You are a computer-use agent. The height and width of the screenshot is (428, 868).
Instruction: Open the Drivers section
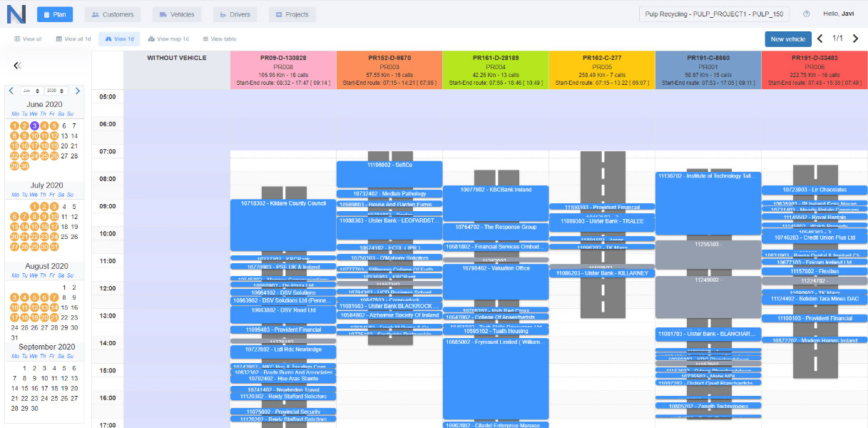(235, 14)
